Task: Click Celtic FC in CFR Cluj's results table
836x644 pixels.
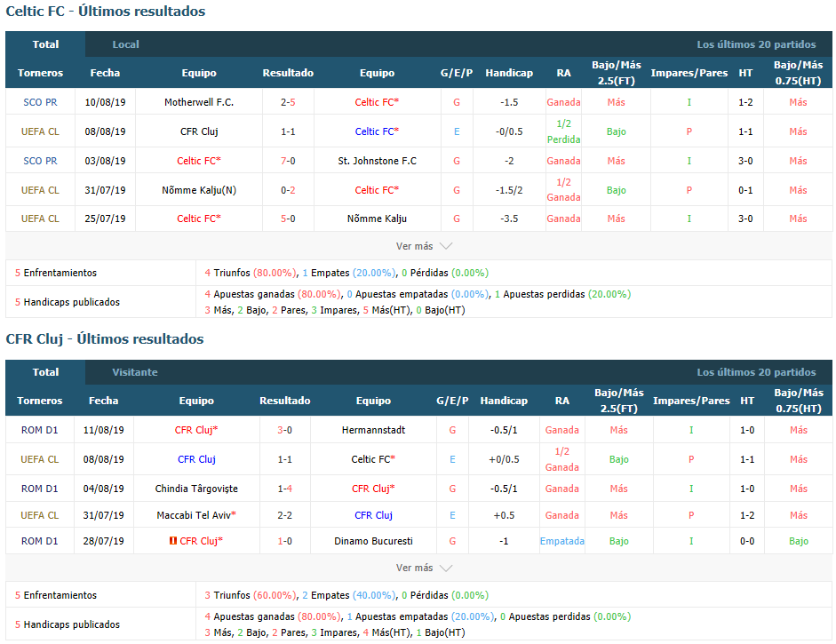Action: tap(371, 459)
